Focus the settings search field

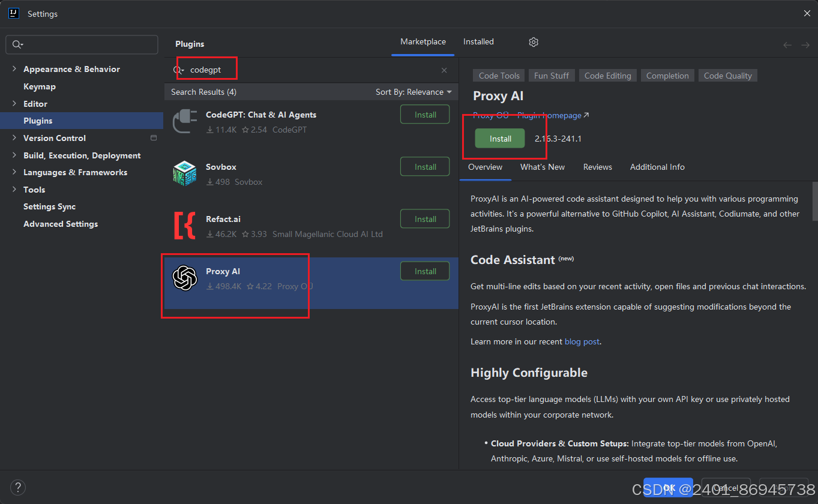click(x=82, y=44)
